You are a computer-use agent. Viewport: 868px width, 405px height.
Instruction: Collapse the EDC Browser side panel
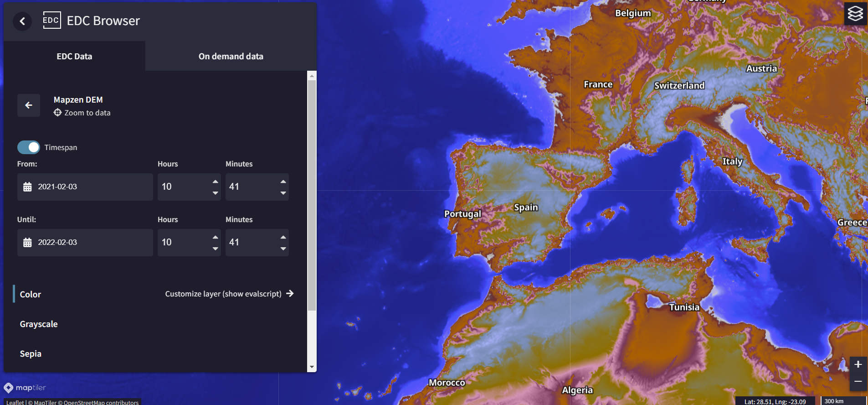[x=22, y=21]
